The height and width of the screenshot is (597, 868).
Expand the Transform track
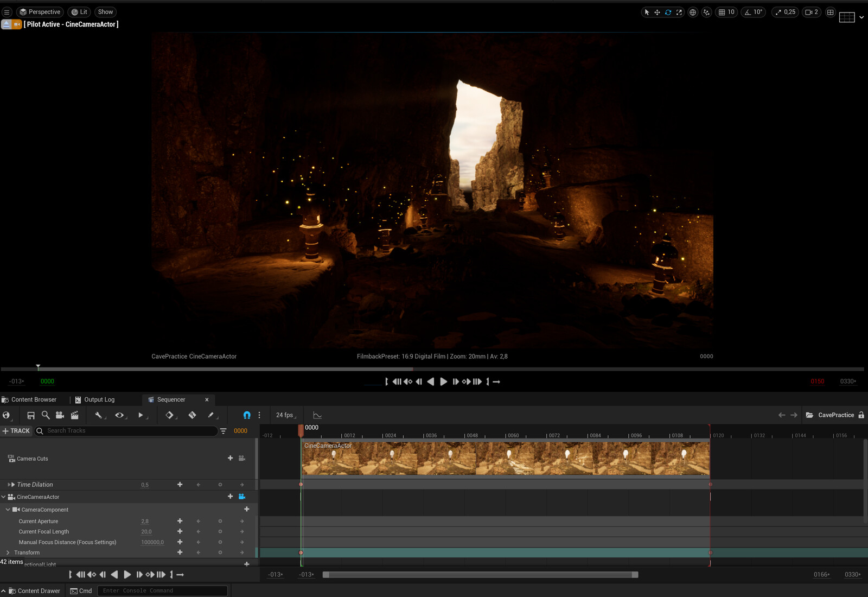(8, 552)
